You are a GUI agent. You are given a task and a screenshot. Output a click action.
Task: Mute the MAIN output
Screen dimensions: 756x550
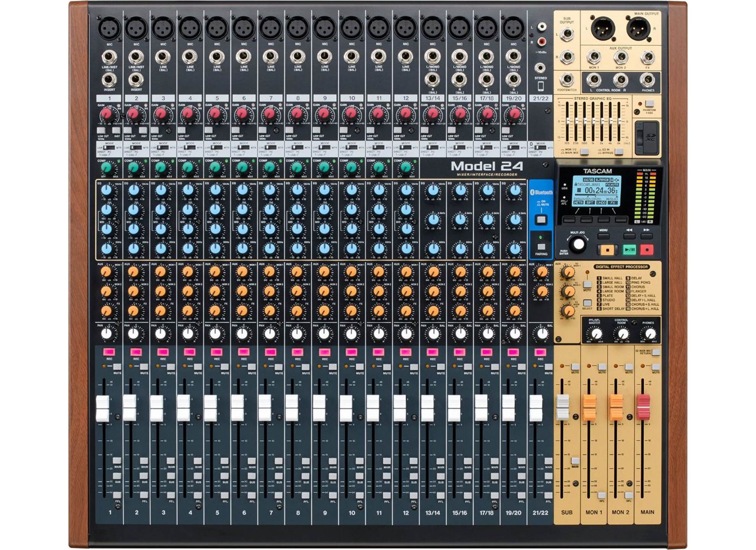coord(656,367)
